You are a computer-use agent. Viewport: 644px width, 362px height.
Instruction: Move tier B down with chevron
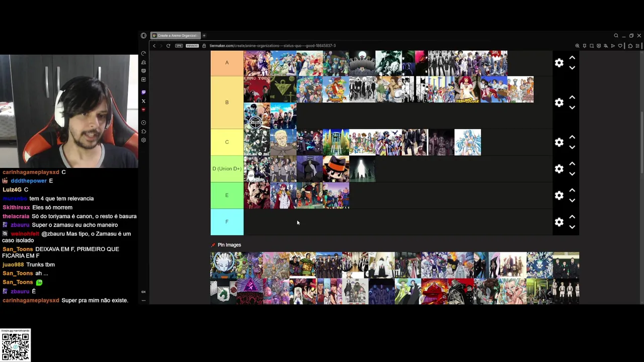[572, 108]
